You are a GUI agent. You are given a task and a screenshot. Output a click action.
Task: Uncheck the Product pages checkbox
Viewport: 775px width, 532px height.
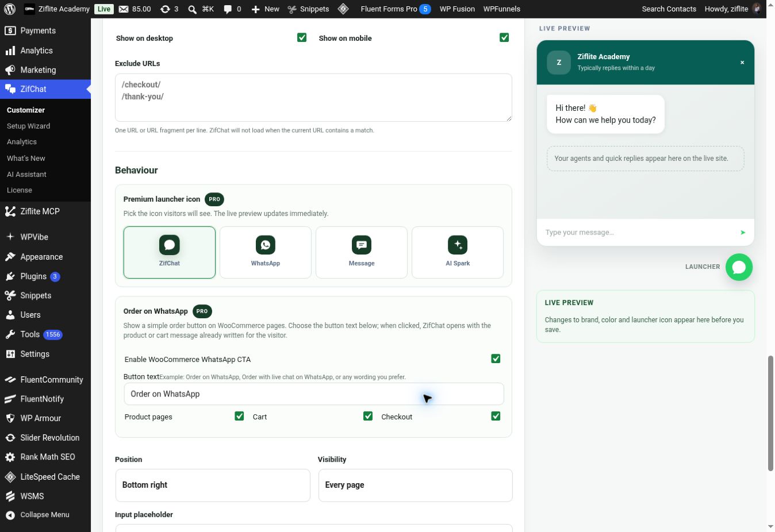coord(239,416)
